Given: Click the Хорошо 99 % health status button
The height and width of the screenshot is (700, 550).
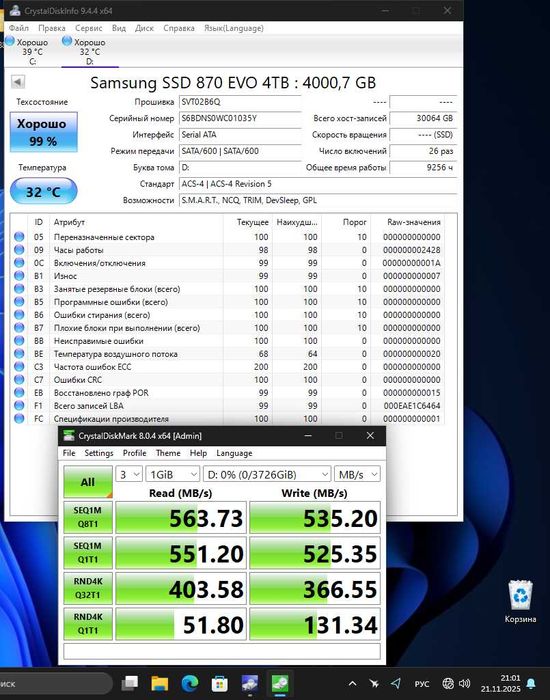Looking at the screenshot, I should [44, 132].
